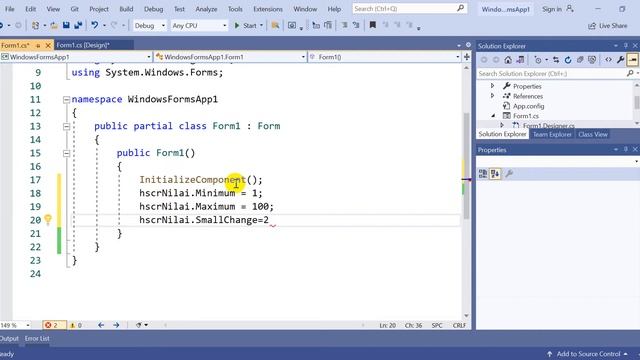
Task: Click the lightbulb quick actions icon on line 20
Action: click(48, 220)
